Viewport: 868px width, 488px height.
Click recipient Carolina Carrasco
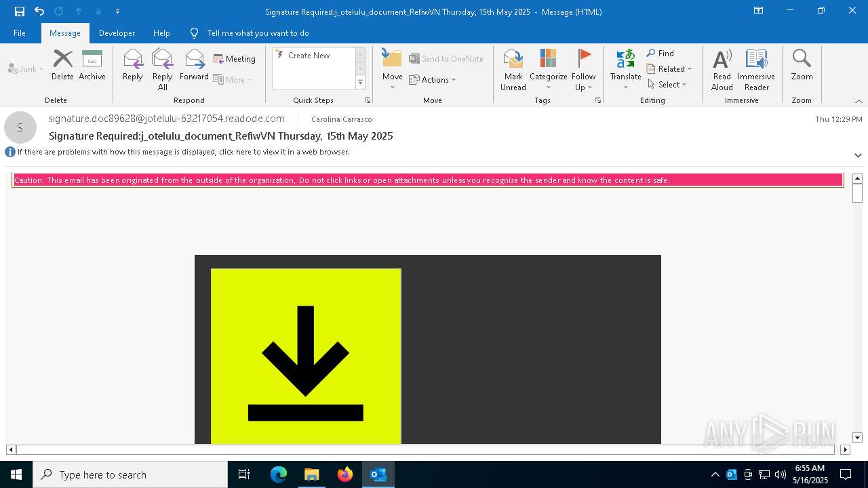342,119
